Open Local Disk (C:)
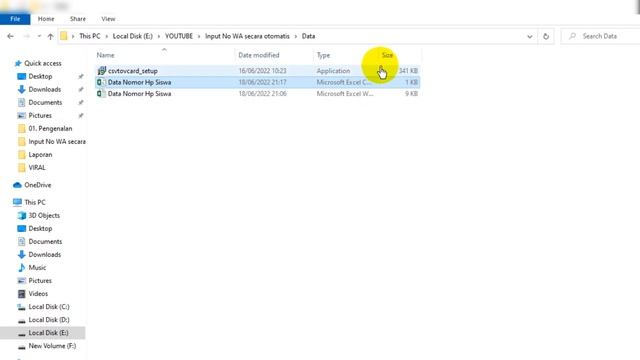 [x=49, y=307]
